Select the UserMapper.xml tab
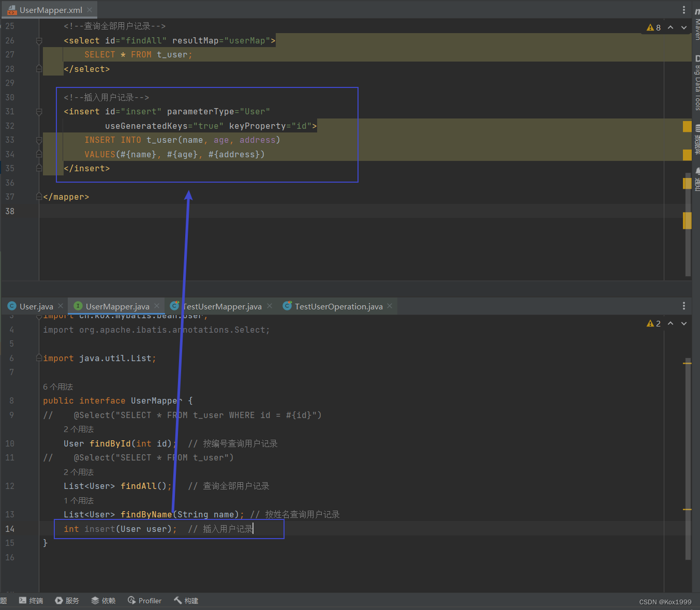700x610 pixels. click(50, 10)
